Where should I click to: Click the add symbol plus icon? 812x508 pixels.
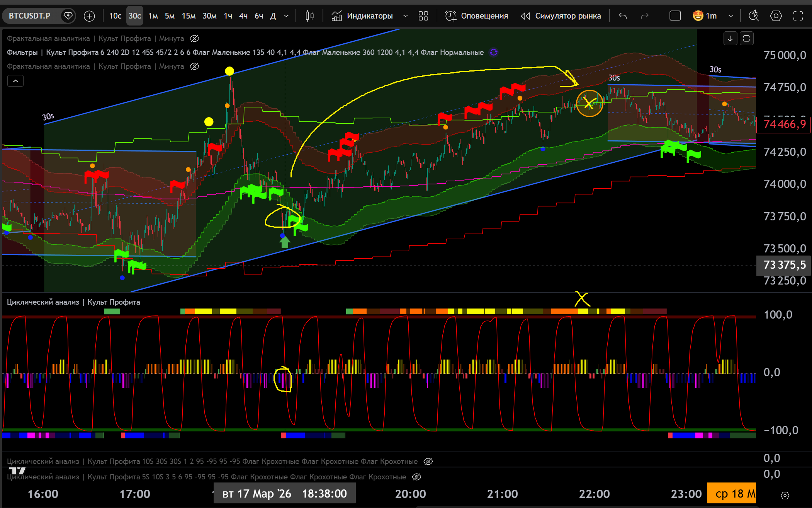point(89,16)
